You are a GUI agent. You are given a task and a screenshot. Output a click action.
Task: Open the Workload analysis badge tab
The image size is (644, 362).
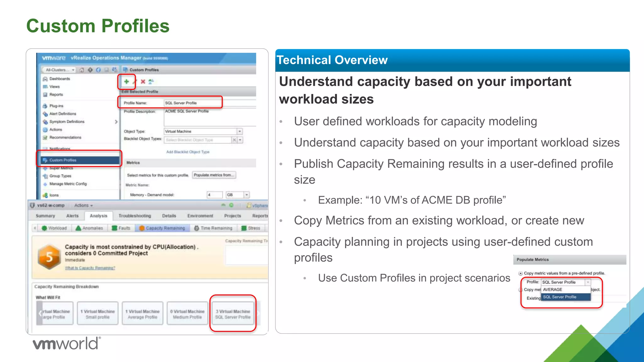coord(54,228)
